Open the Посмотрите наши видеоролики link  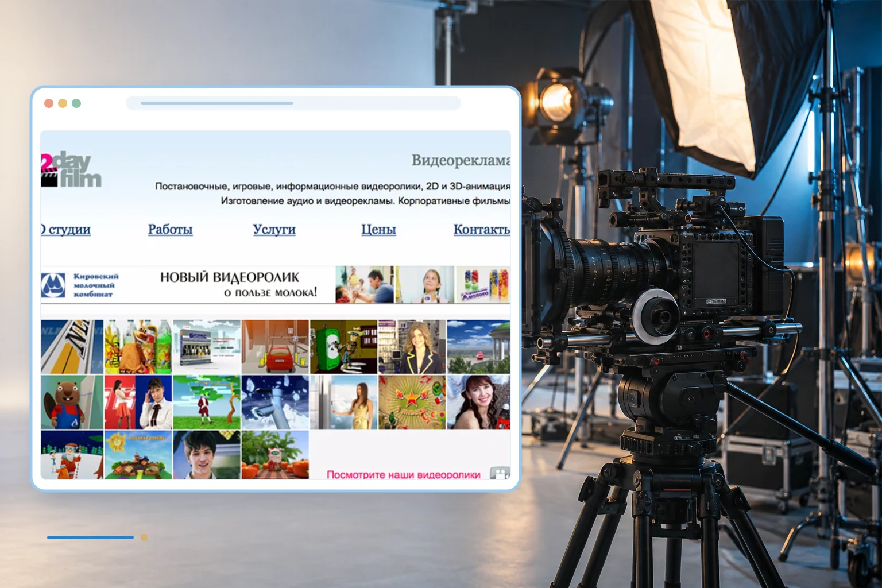403,474
